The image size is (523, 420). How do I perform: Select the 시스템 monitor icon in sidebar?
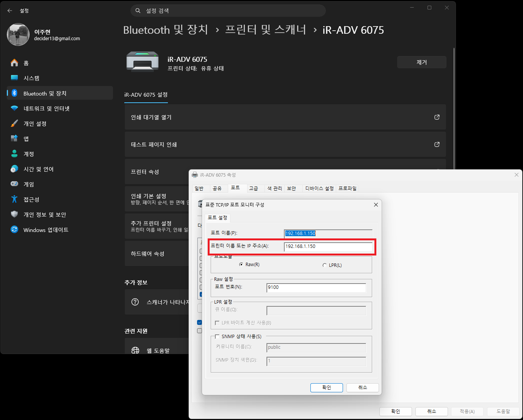coord(14,78)
